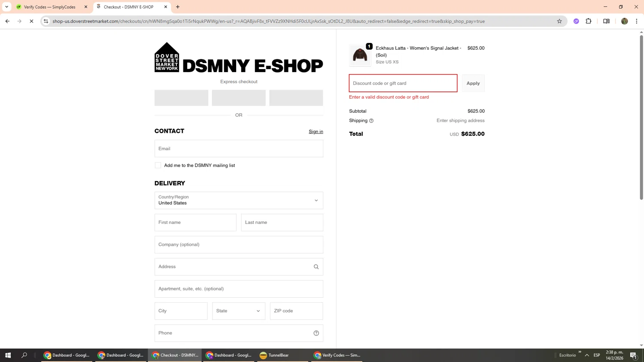Click the Company (optional) field

(239, 244)
